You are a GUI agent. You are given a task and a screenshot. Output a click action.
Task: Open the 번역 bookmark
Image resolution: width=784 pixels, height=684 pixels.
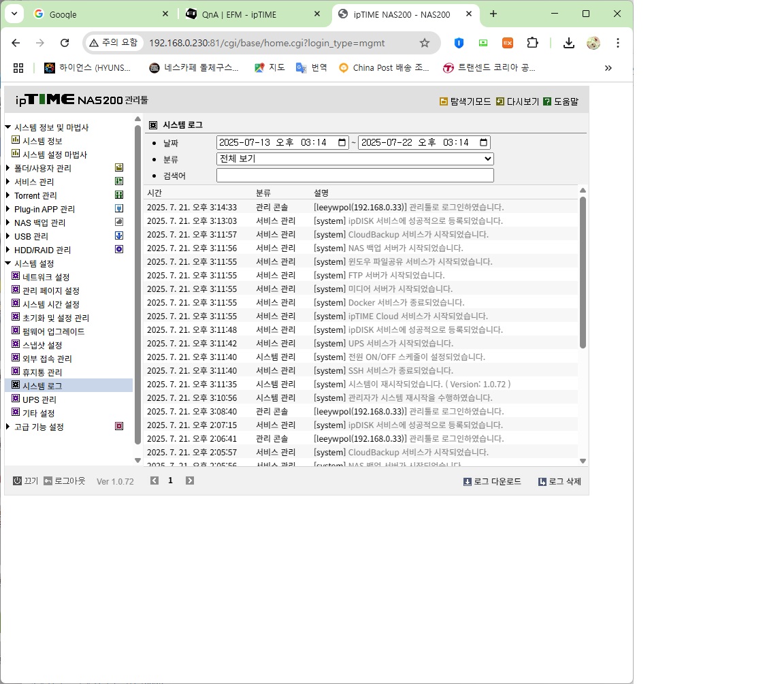(x=312, y=67)
